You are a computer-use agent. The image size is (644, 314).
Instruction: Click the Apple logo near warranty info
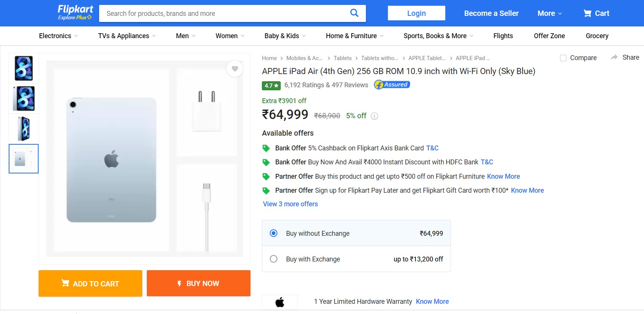[x=280, y=302]
